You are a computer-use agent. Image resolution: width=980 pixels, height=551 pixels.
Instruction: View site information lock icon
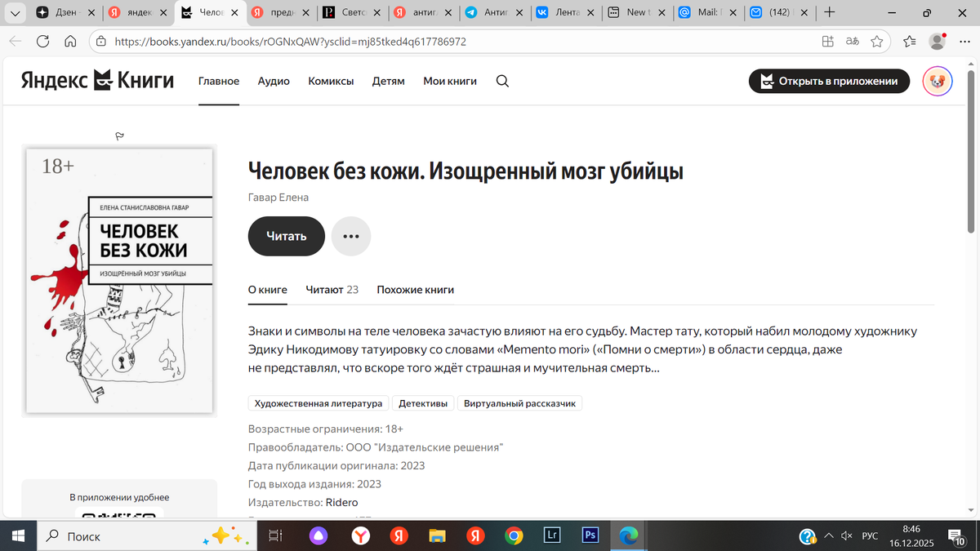click(101, 42)
